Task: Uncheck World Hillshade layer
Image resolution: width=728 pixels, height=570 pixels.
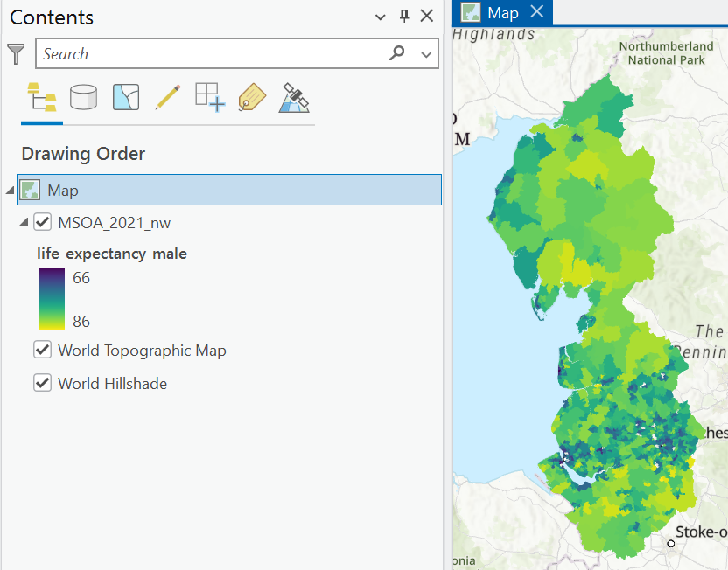Action: coord(42,383)
